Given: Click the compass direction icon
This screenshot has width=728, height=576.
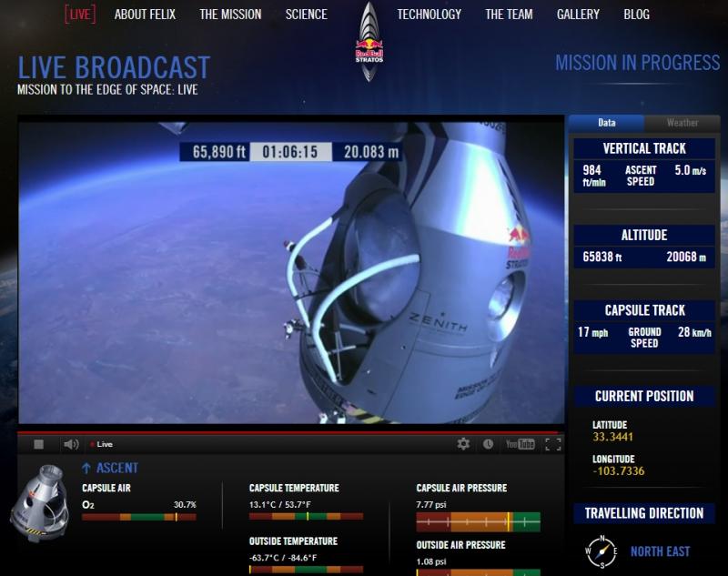Looking at the screenshot, I should coord(602,551).
